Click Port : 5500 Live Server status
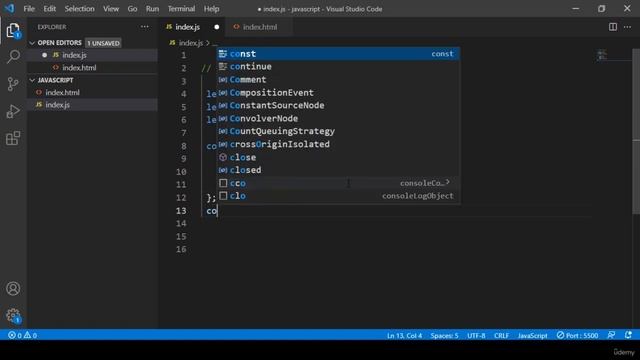 click(577, 336)
